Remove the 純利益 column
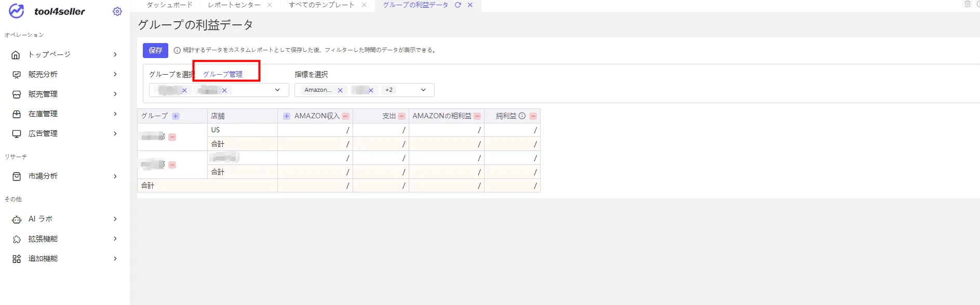The height and width of the screenshot is (305, 980). coord(533,116)
